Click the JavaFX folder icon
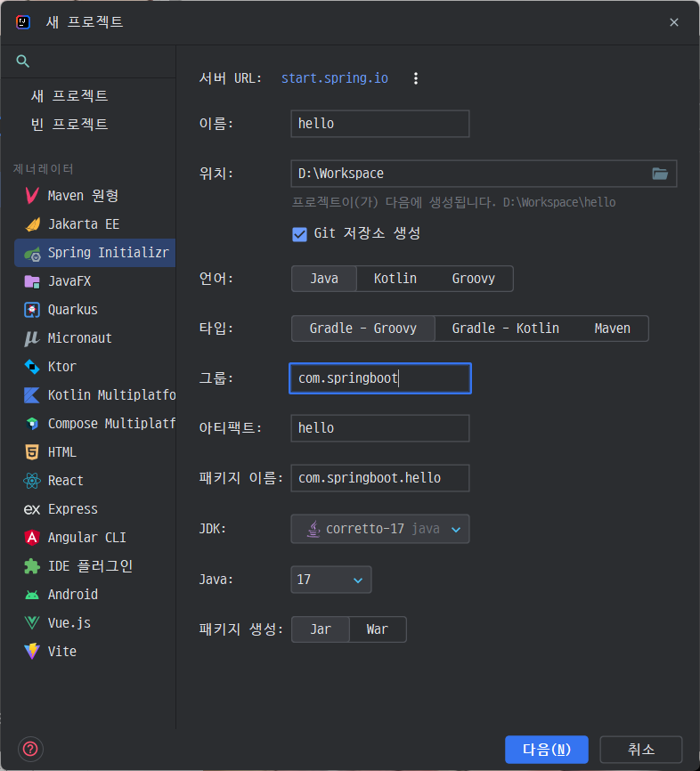The image size is (700, 771). (x=32, y=281)
